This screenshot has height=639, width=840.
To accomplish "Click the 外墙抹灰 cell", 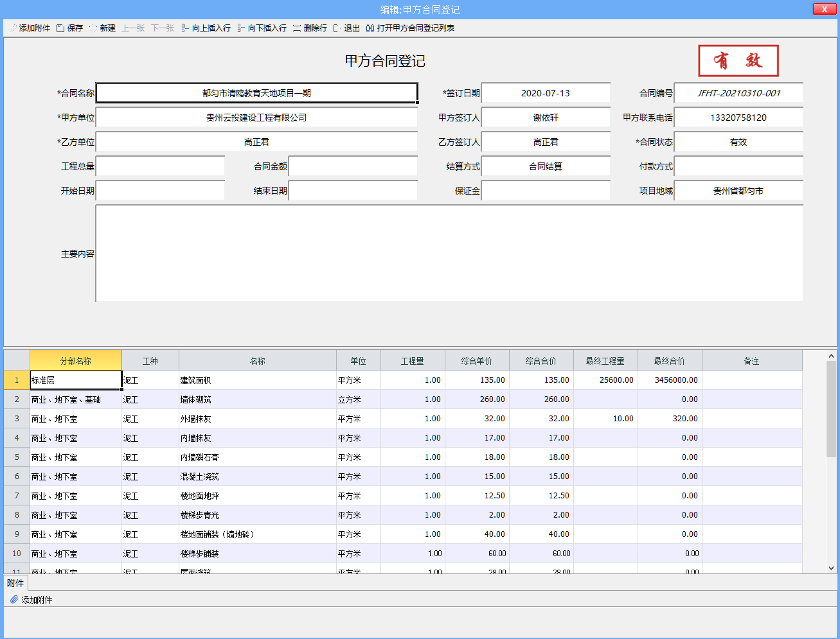I will 258,419.
